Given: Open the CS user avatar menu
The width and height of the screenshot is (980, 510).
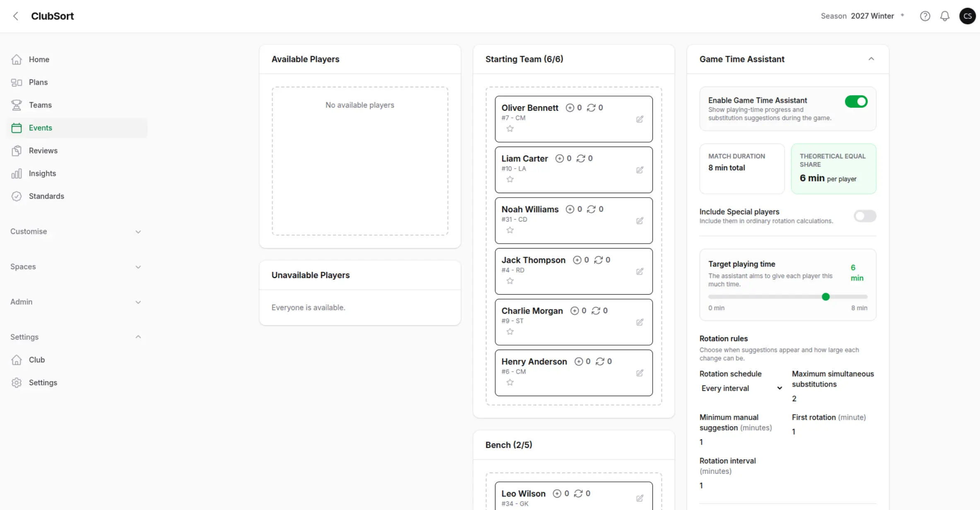Looking at the screenshot, I should (968, 16).
